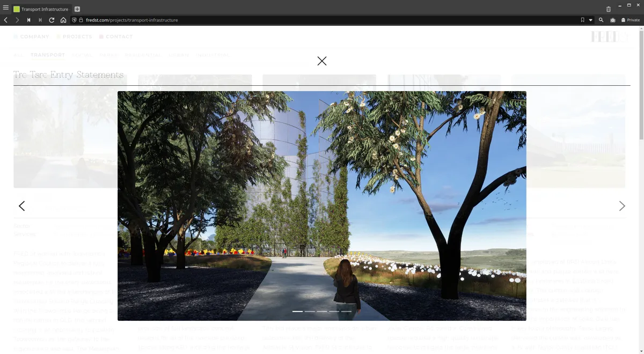The width and height of the screenshot is (644, 354).
Task: Jump to the first slide indicator
Action: (297, 311)
